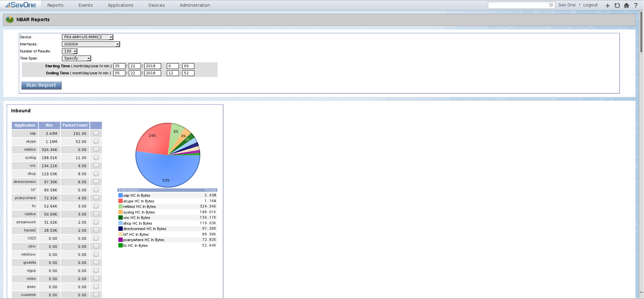This screenshot has height=299, width=644.
Task: Check the vdolive row checkbox
Action: [x=96, y=214]
